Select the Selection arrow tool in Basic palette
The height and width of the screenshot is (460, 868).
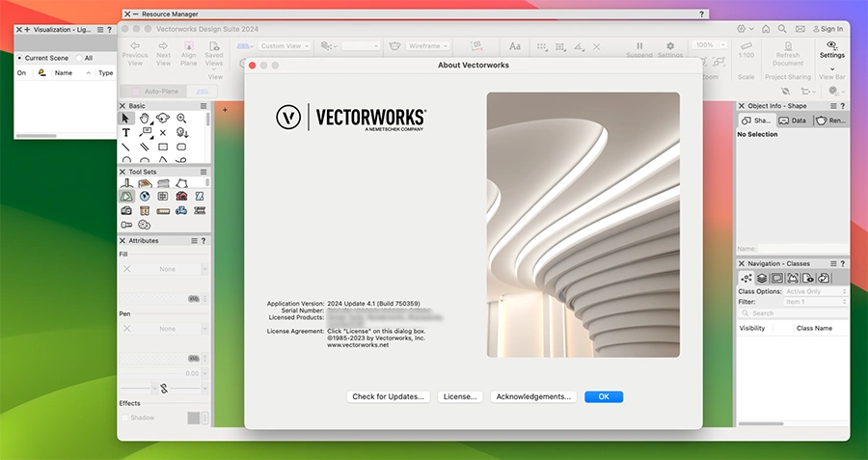pyautogui.click(x=126, y=118)
